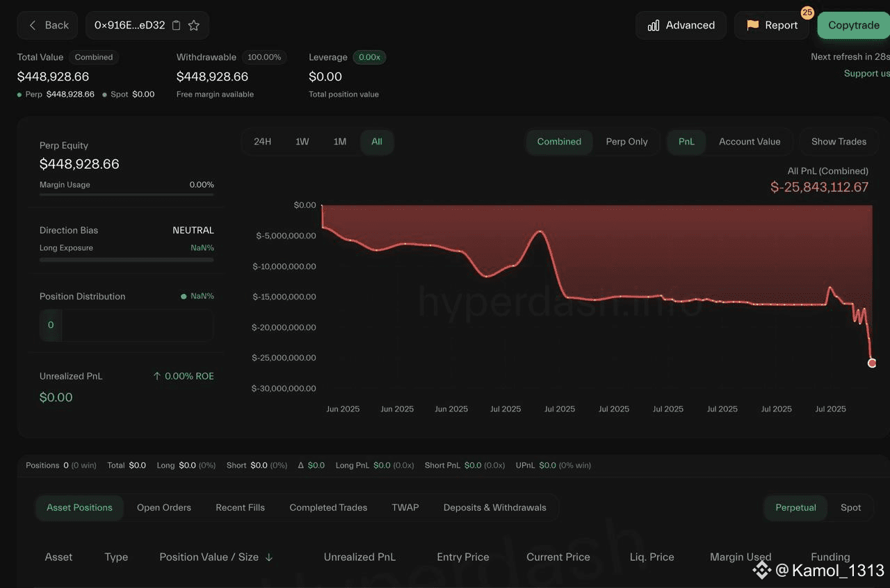Screen dimensions: 890x588
Task: Click the Unrealized PnL column header
Action: [x=359, y=557]
